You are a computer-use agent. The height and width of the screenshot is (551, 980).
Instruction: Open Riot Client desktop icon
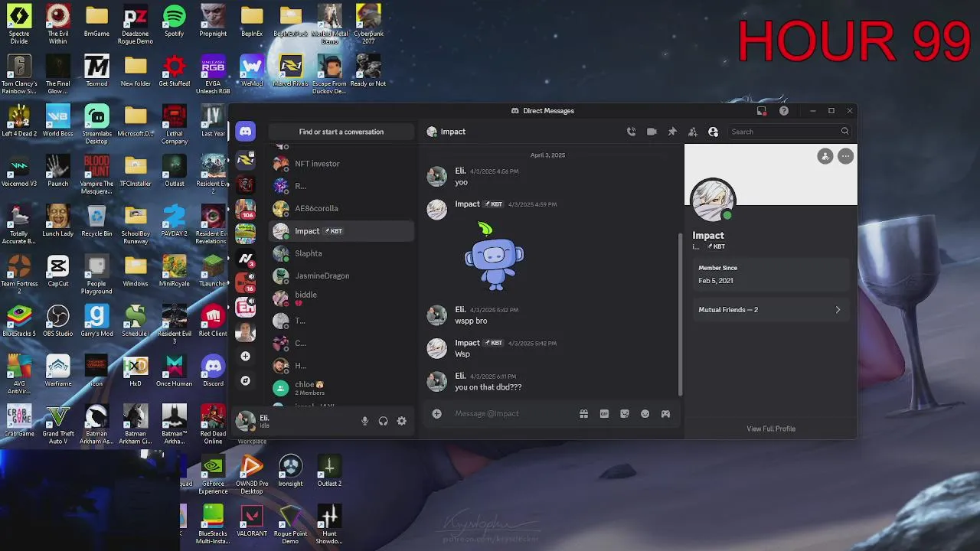point(213,321)
